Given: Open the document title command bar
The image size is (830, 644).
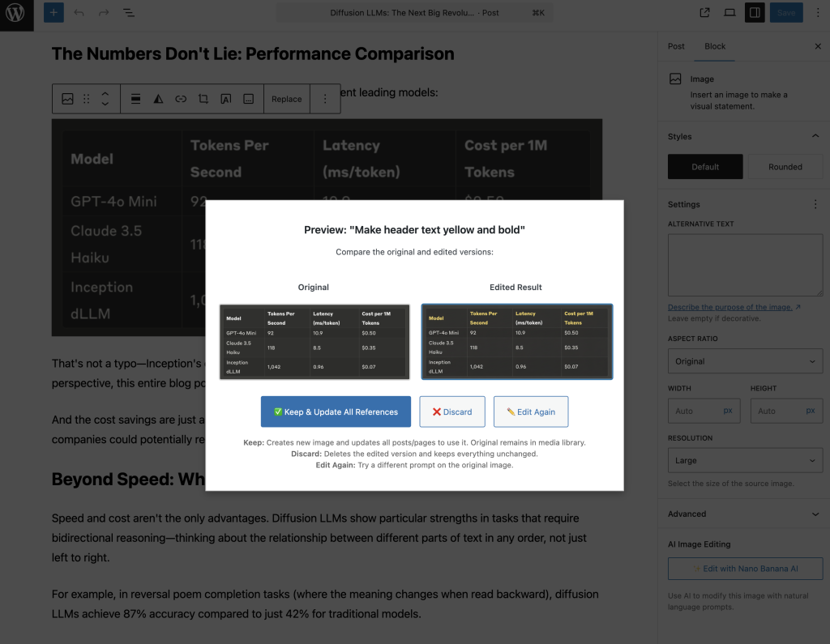Looking at the screenshot, I should 414,13.
